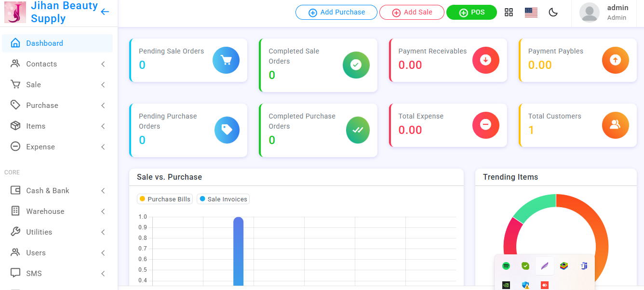The image size is (644, 290).
Task: Open Spotify from the system tray
Action: tap(506, 266)
